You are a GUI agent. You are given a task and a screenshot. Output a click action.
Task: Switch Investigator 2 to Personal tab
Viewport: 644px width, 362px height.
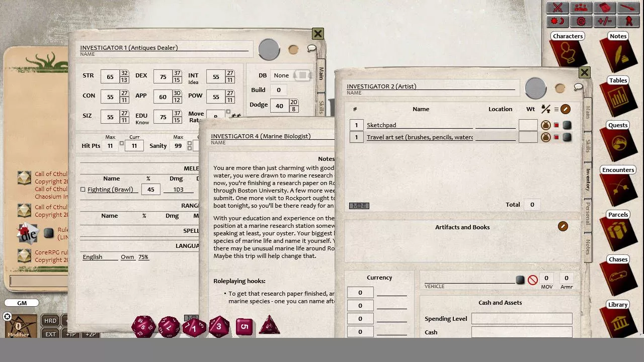(587, 214)
